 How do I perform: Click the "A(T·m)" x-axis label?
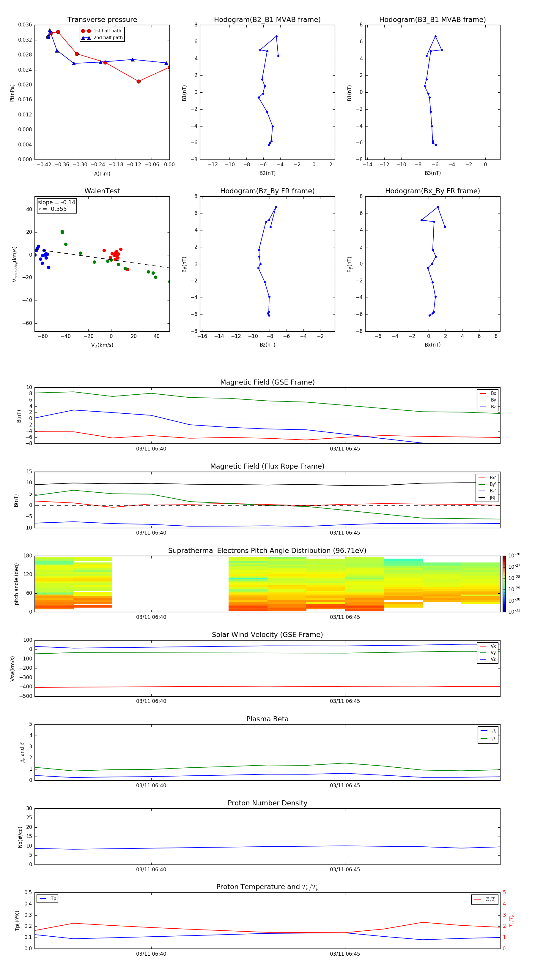click(x=102, y=173)
